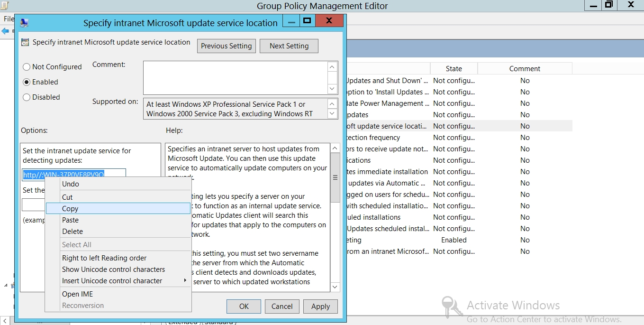644x325 pixels.
Task: Select the 'oft update service locati...' row
Action: tap(459, 126)
